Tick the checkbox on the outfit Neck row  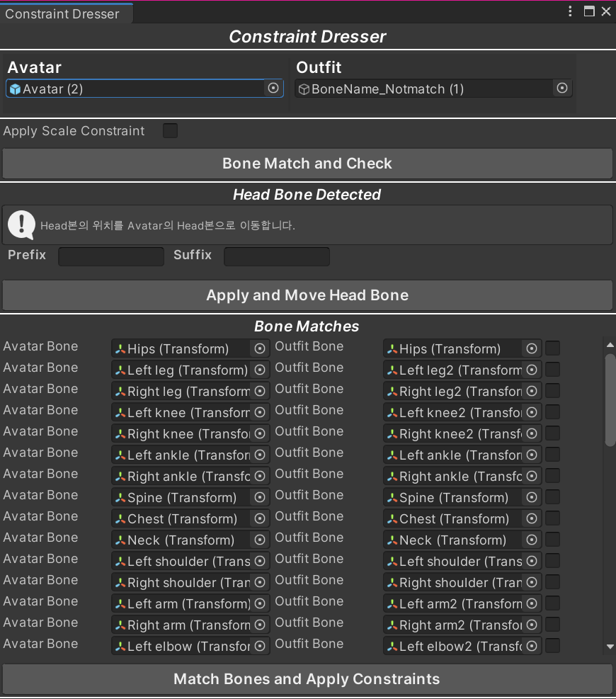click(553, 540)
